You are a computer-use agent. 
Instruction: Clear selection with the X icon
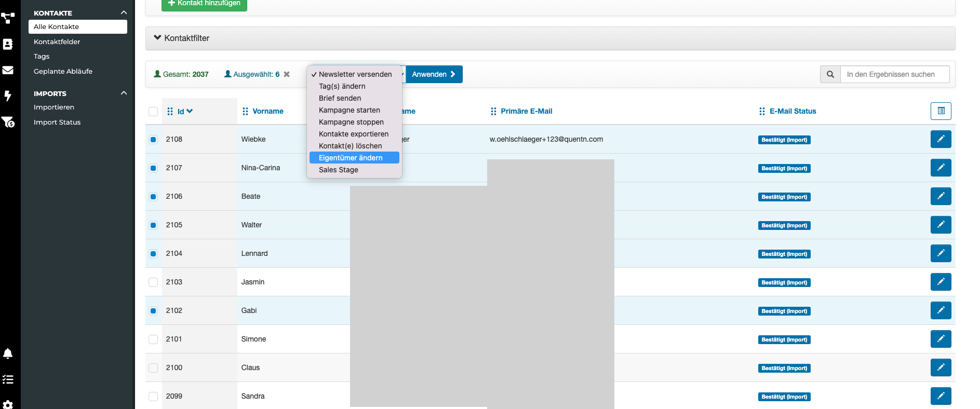pyautogui.click(x=287, y=74)
